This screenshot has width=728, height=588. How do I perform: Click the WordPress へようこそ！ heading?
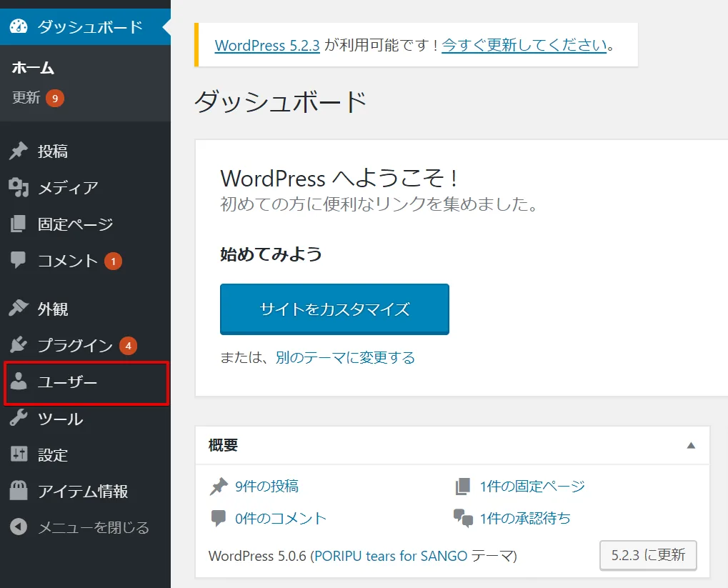click(x=340, y=179)
